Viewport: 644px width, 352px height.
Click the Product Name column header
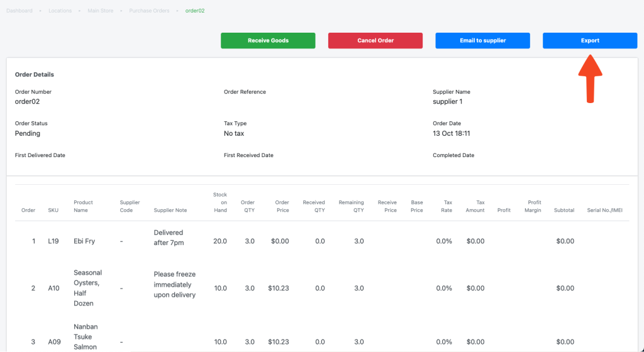coord(83,206)
